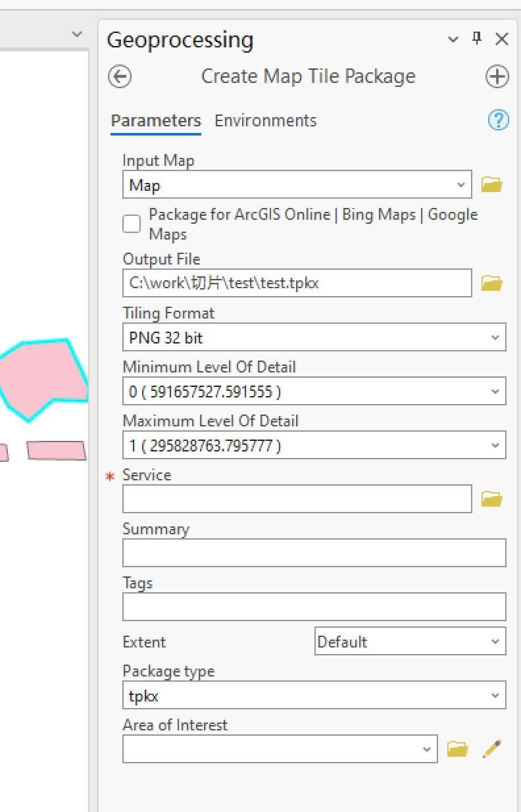The width and height of the screenshot is (521, 812).
Task: Browse folder for Service parameter
Action: pyautogui.click(x=491, y=499)
